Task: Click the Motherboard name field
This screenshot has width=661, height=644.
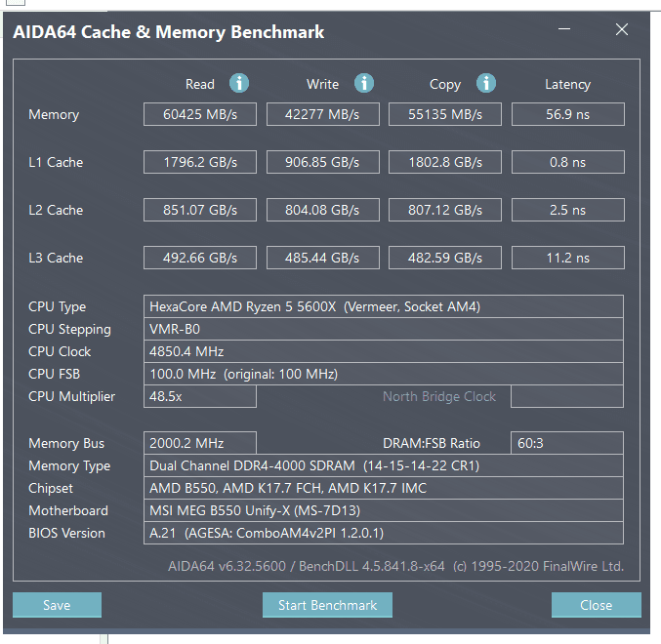Action: 383,510
